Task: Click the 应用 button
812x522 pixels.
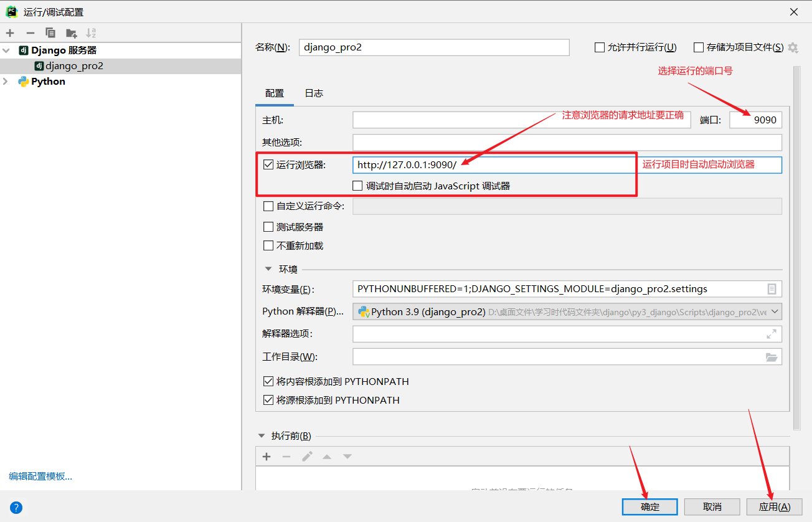Action: coord(775,506)
